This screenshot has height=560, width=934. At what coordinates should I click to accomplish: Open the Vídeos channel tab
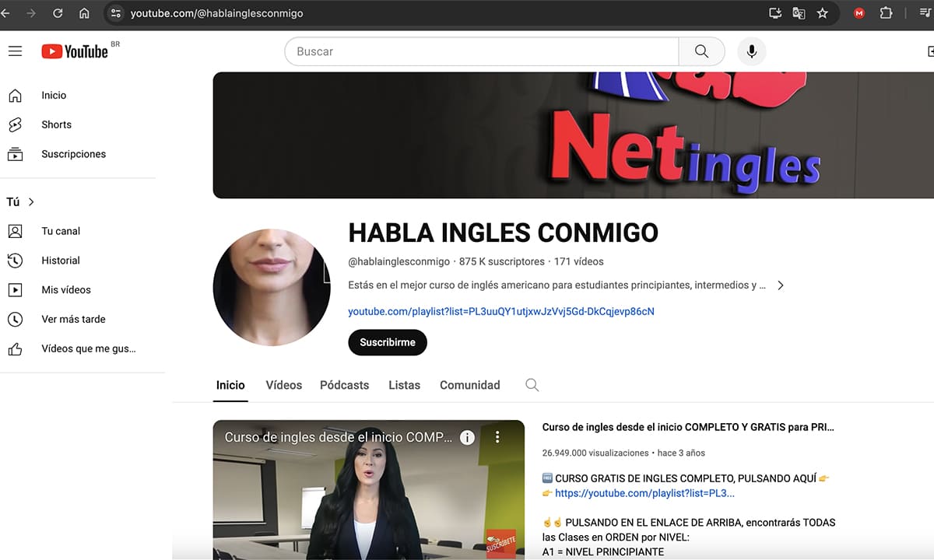(x=284, y=385)
